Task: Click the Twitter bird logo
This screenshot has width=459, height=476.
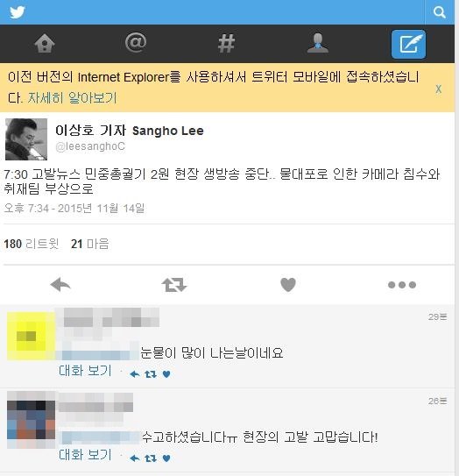Action: pos(17,12)
